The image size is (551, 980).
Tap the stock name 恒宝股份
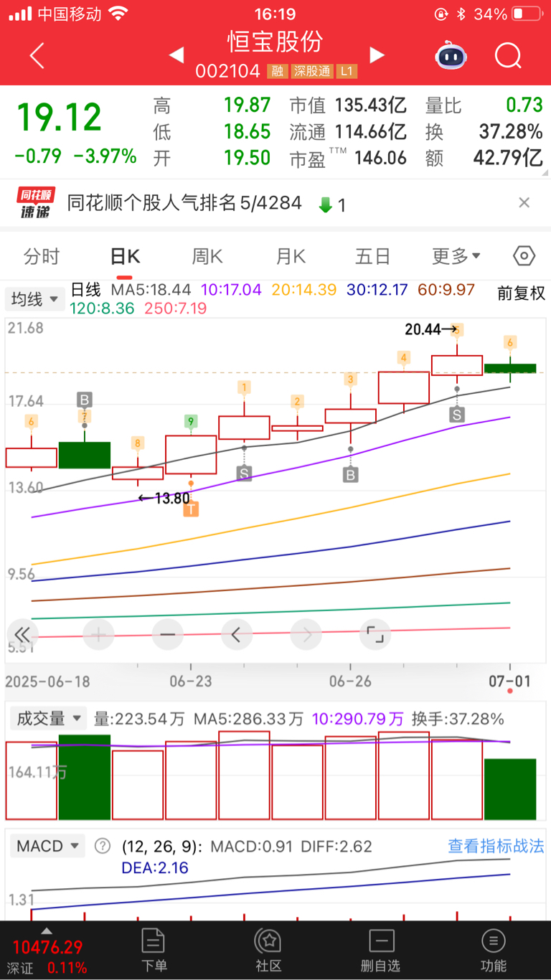pos(276,41)
